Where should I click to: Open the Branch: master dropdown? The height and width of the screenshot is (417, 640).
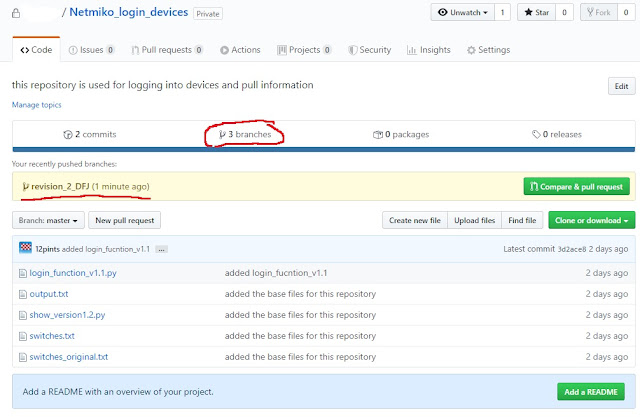pos(48,220)
